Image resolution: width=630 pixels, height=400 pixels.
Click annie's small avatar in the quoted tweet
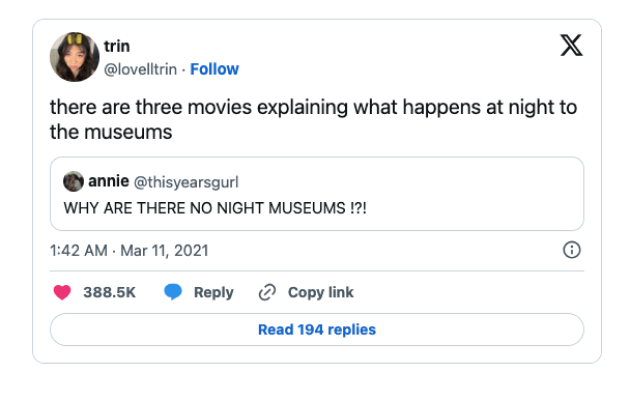pos(73,181)
